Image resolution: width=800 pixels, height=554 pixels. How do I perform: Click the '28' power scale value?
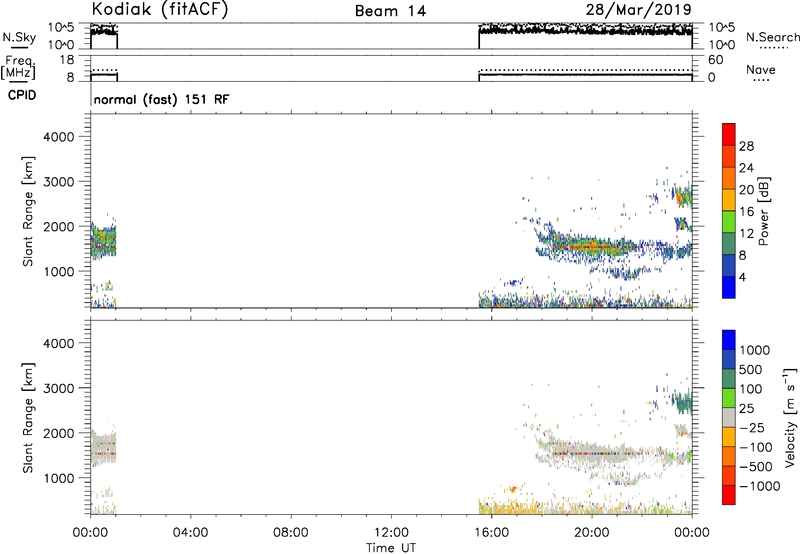746,146
